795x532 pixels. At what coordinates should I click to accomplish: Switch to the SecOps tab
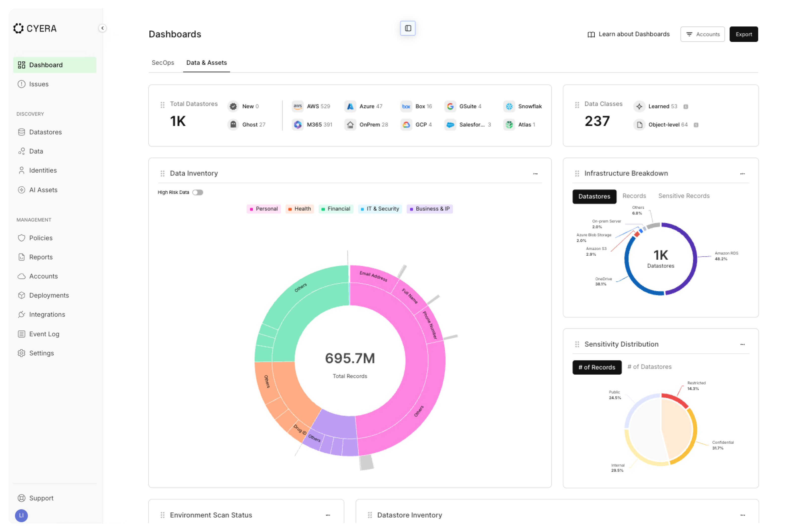[163, 63]
